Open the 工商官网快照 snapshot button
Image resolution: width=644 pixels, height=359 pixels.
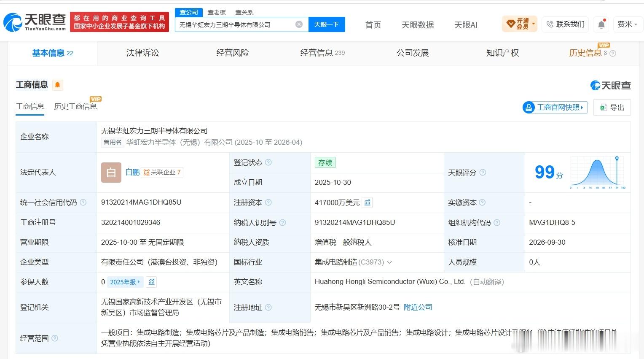pos(554,108)
